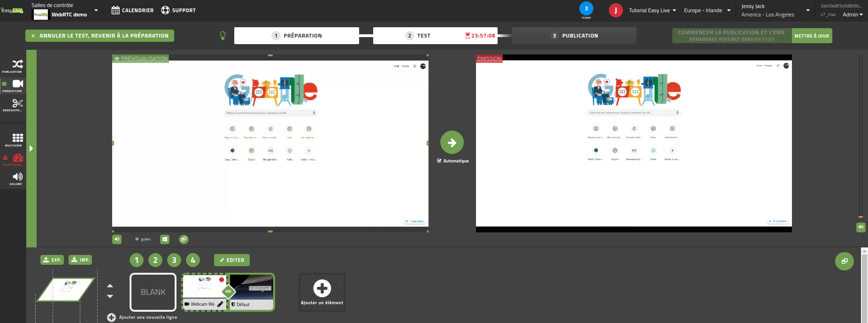
Task: Click the Support lifebuoy icon
Action: click(165, 10)
